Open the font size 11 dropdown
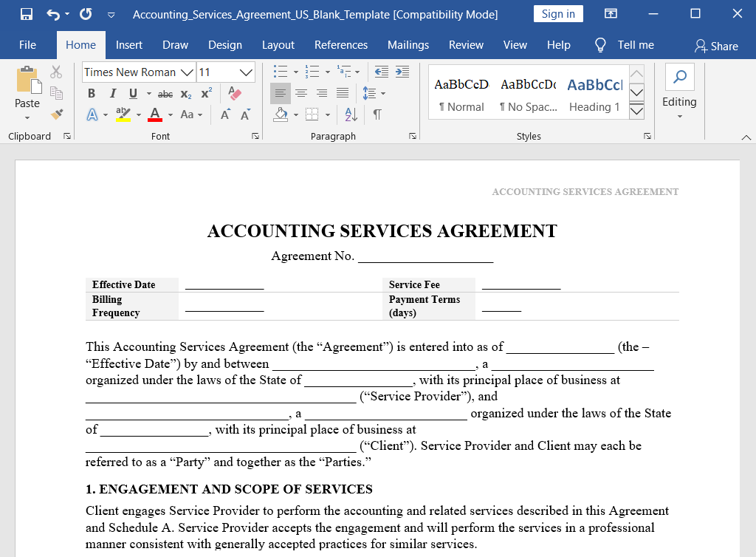Viewport: 756px width, 557px height. pyautogui.click(x=246, y=72)
